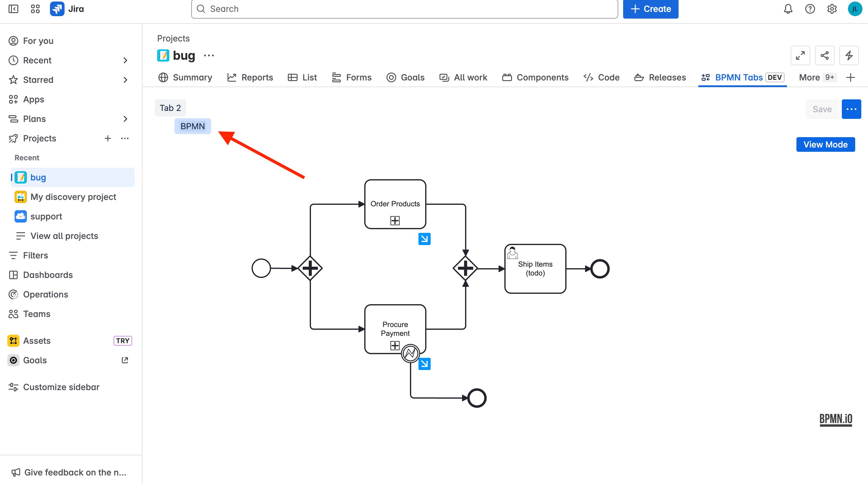The image size is (868, 484).
Task: Click blue drill-down arrow under Order Products
Action: tap(425, 239)
